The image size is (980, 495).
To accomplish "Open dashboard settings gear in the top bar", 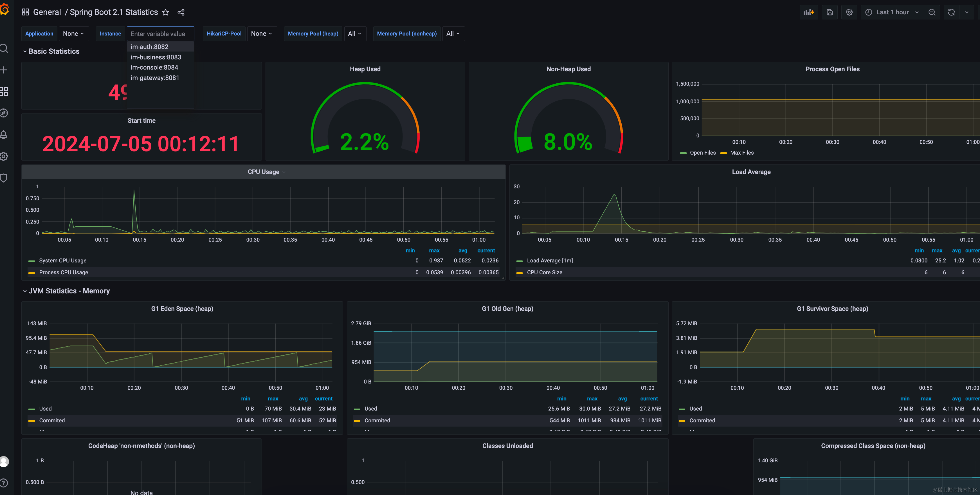I will pos(849,12).
